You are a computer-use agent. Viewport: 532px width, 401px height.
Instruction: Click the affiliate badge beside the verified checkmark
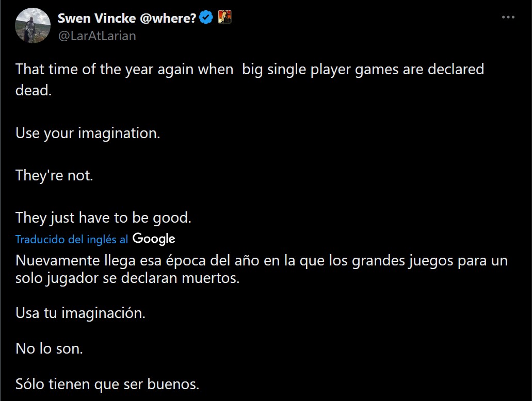(x=224, y=17)
